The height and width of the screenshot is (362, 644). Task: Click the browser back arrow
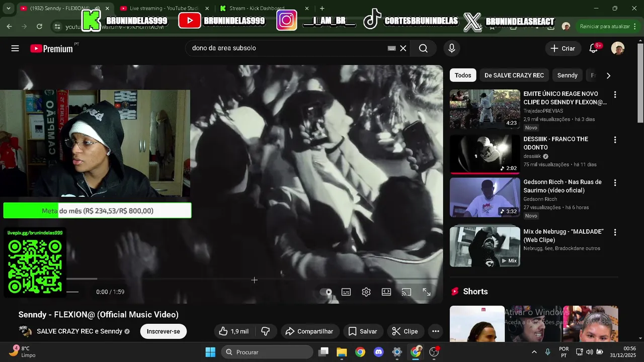point(10,26)
